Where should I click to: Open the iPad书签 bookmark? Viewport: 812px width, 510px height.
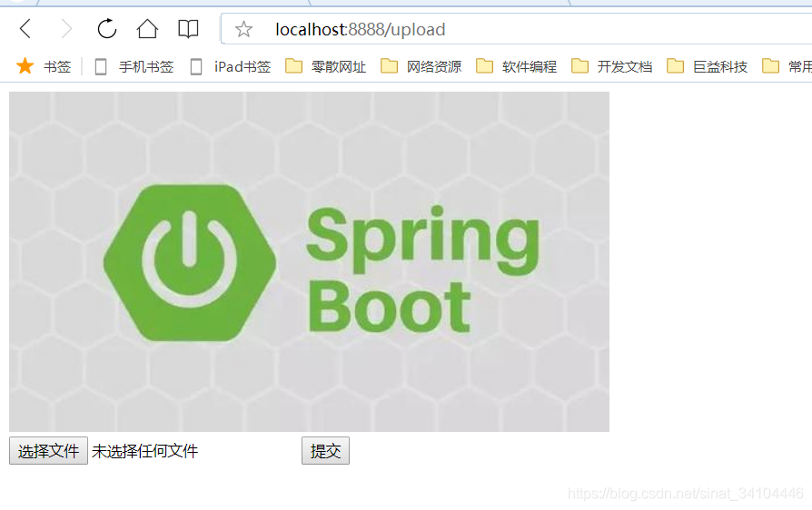(231, 67)
